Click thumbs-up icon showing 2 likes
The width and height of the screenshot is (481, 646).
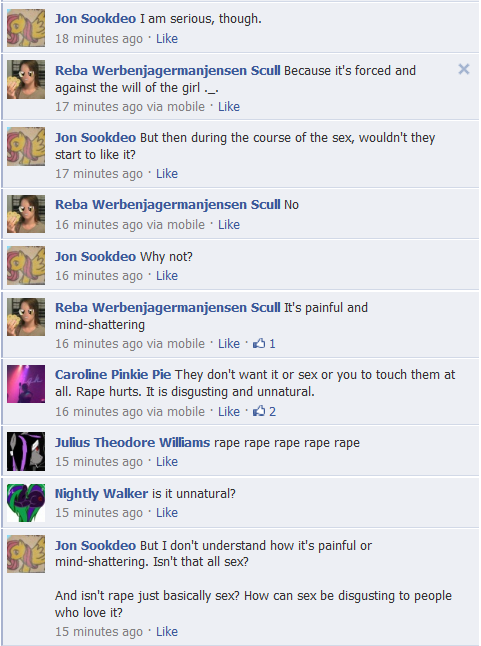259,411
